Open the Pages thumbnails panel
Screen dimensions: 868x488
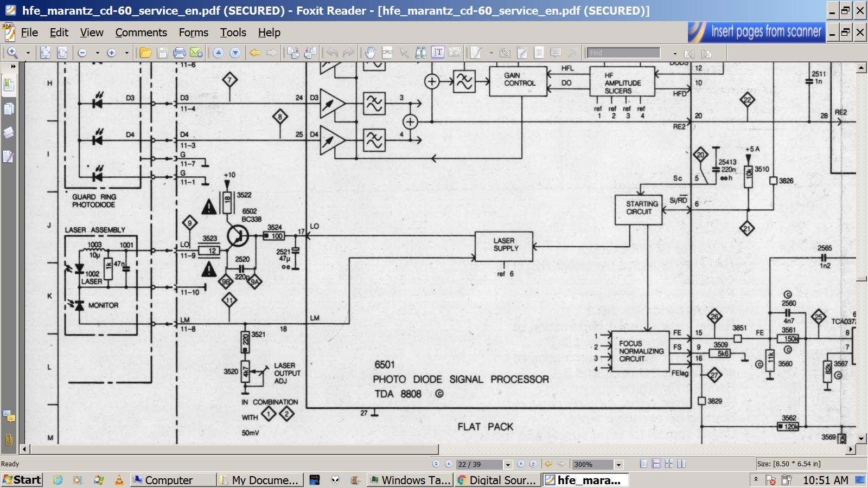(x=9, y=109)
